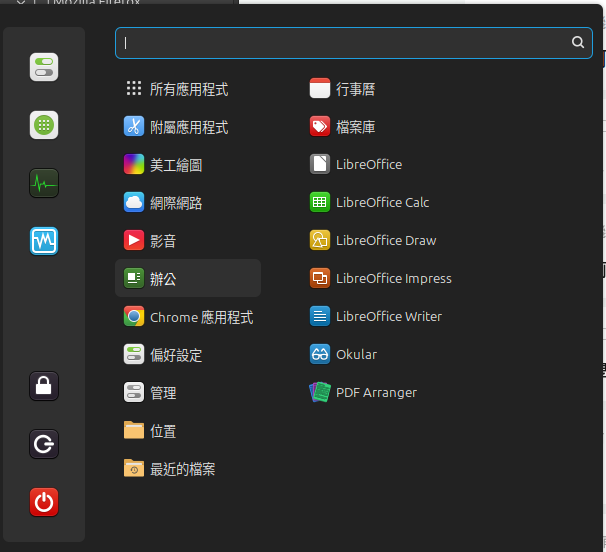Select the 影音 category
Image resolution: width=606 pixels, height=552 pixels.
click(188, 240)
